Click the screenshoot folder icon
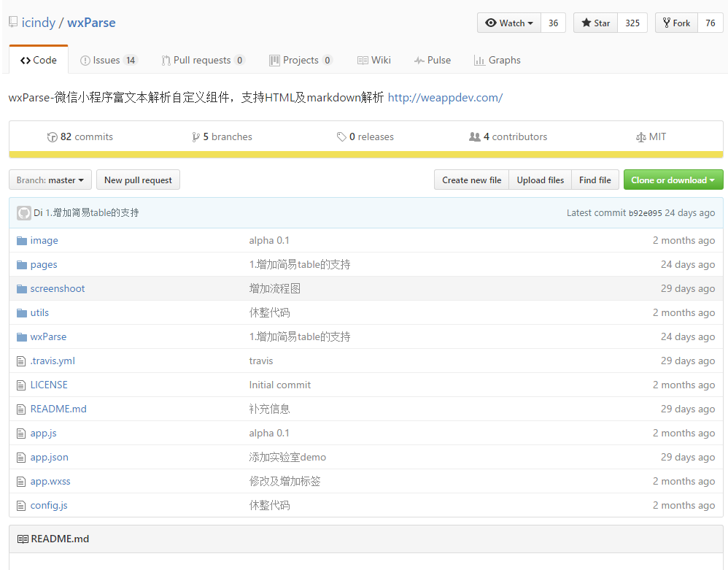 (x=22, y=288)
